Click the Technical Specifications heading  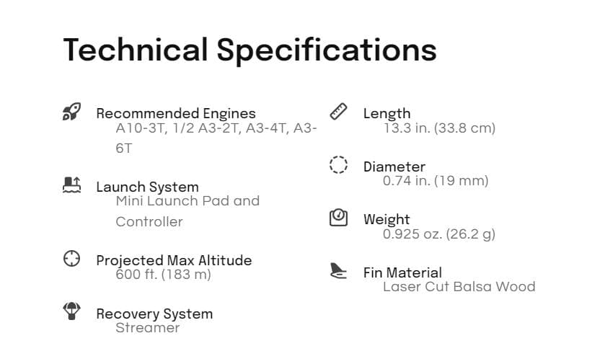249,50
